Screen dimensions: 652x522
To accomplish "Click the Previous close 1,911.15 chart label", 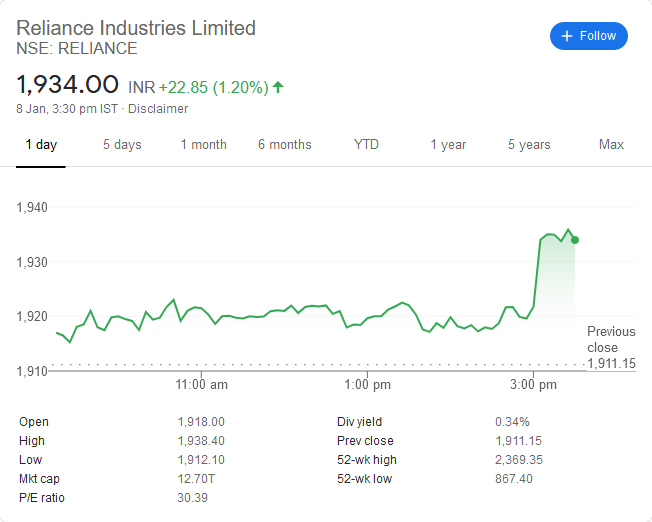I will click(611, 347).
